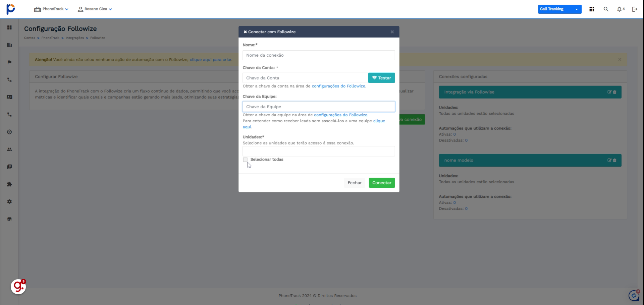Viewport: 644px width, 305px height.
Task: Click the building icon in the sidebar
Action: click(x=9, y=45)
